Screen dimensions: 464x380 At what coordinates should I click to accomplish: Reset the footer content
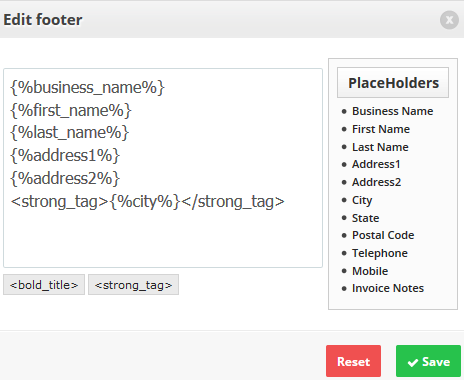(x=353, y=361)
